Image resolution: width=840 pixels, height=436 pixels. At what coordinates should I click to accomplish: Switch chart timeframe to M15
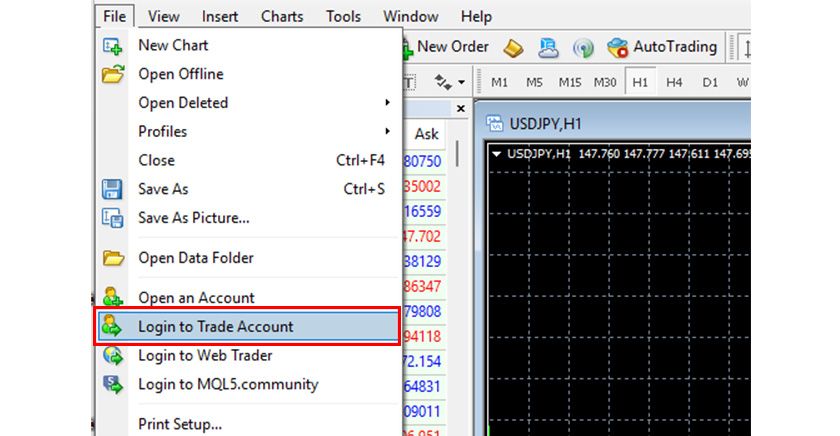(570, 82)
